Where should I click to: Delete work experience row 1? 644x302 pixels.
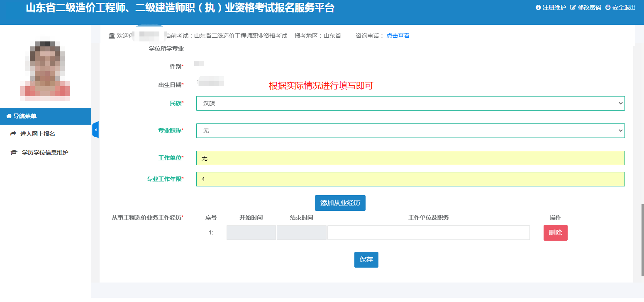click(555, 233)
